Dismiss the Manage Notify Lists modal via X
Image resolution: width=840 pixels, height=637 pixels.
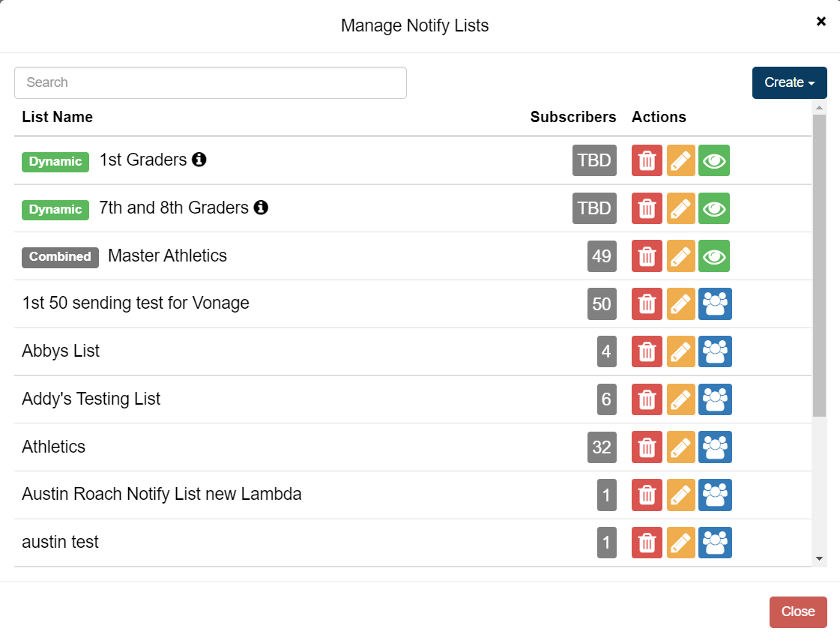tap(821, 22)
